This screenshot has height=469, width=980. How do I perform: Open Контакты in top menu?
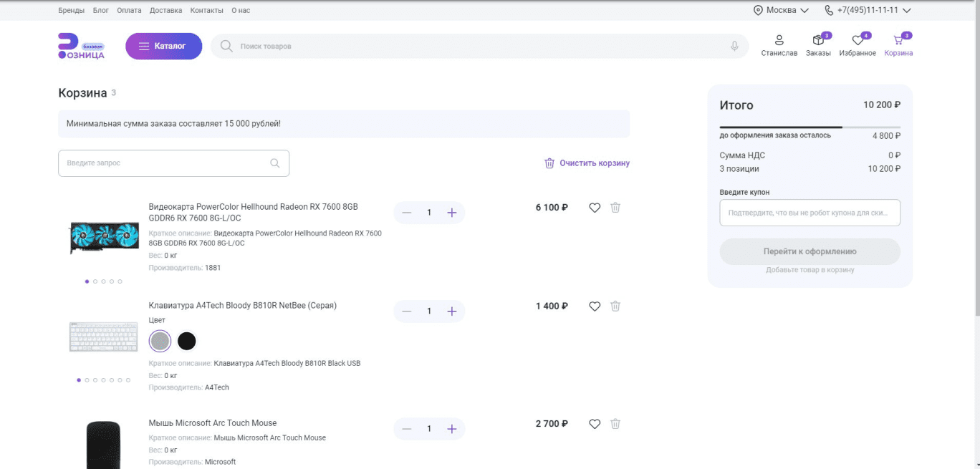pyautogui.click(x=207, y=11)
